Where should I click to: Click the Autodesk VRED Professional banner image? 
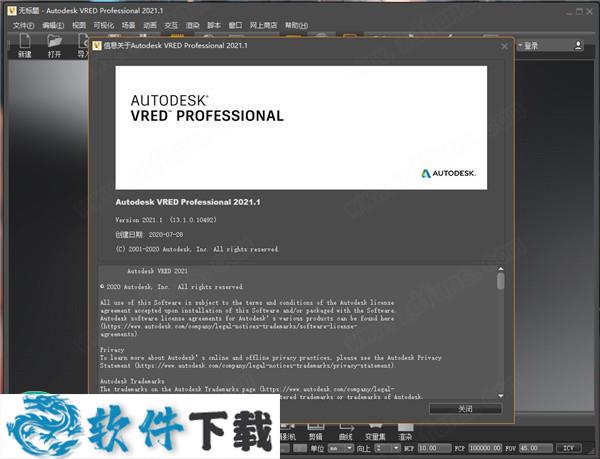click(301, 127)
